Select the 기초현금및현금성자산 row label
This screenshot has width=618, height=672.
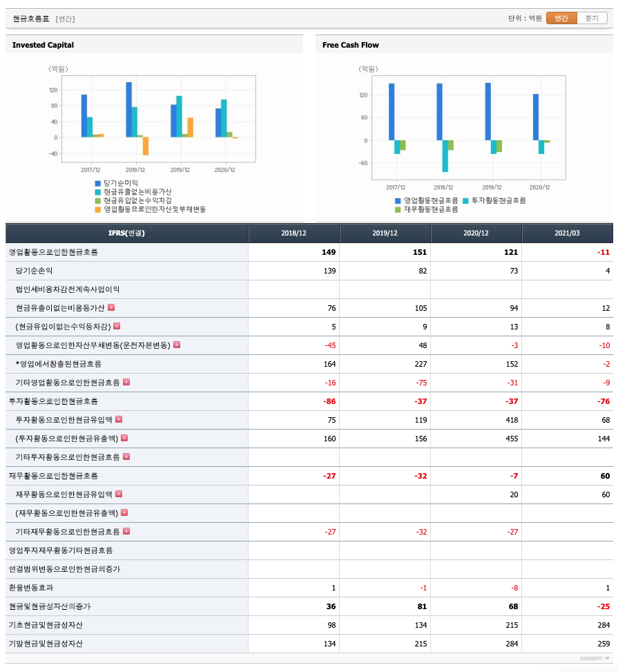46,625
